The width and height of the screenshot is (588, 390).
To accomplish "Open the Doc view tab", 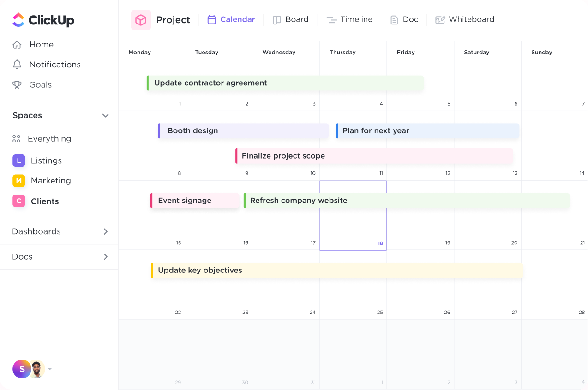I will (404, 20).
